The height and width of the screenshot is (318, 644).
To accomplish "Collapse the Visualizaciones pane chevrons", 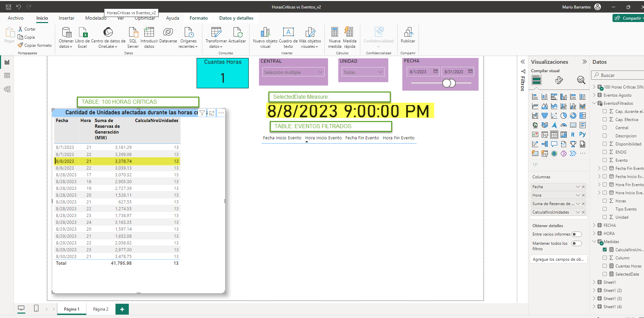I will 584,62.
